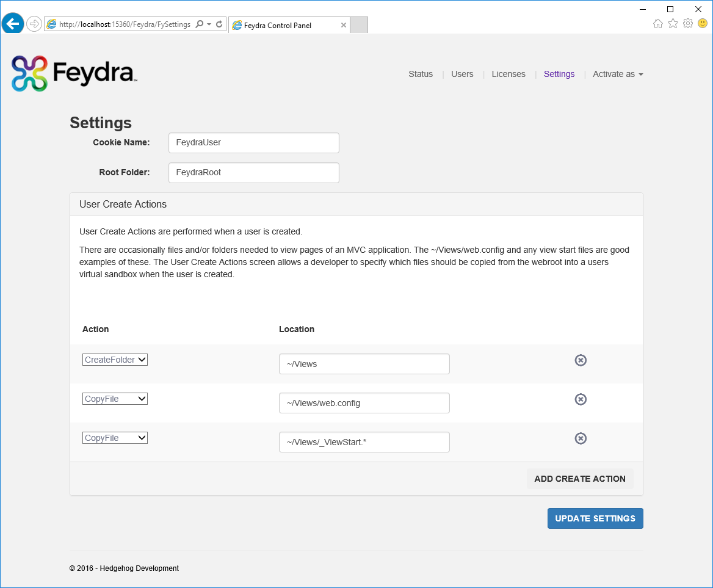Click the ~/Views/web.config location field

[364, 403]
